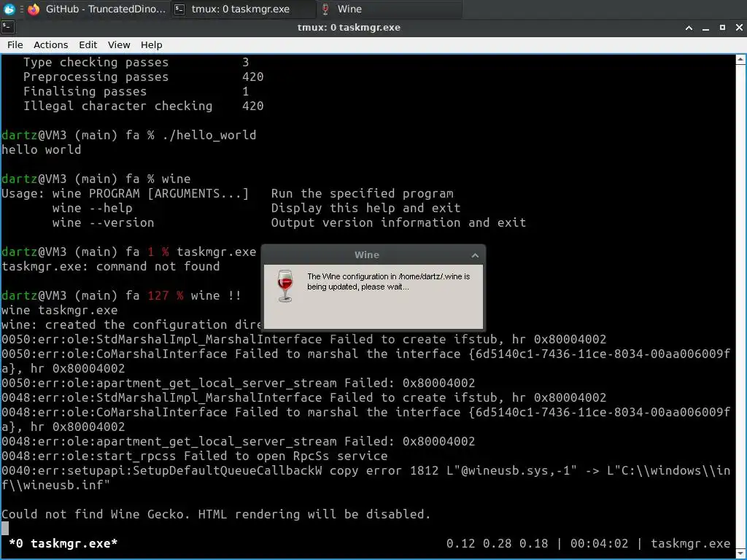Click the tmux window label '*0 taskmgr.exe*'
The image size is (747, 560).
click(x=63, y=543)
